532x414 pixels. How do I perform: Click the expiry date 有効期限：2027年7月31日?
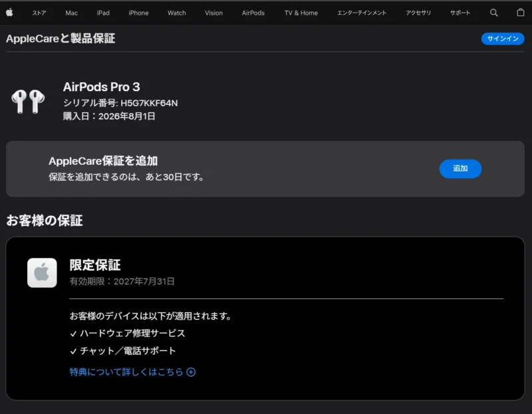pyautogui.click(x=122, y=281)
